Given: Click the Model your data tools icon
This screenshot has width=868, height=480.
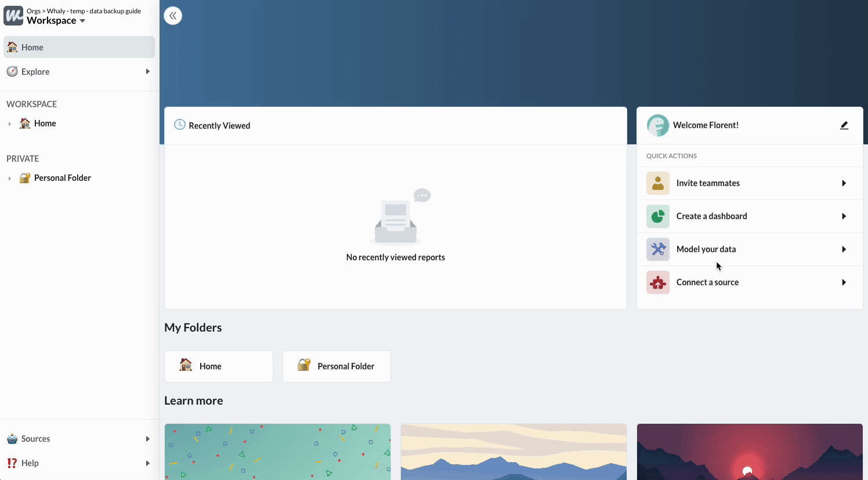Looking at the screenshot, I should point(657,249).
